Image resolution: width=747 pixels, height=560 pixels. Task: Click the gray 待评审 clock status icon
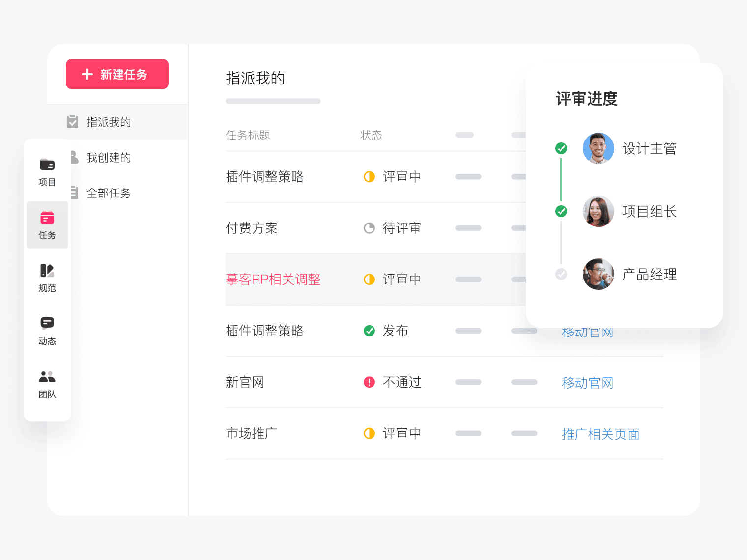[369, 228]
